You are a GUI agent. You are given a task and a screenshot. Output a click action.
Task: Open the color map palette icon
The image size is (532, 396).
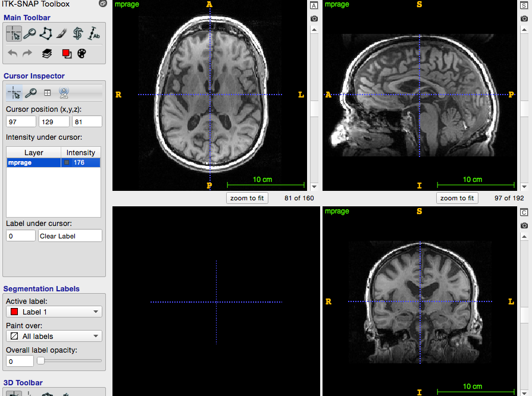82,54
